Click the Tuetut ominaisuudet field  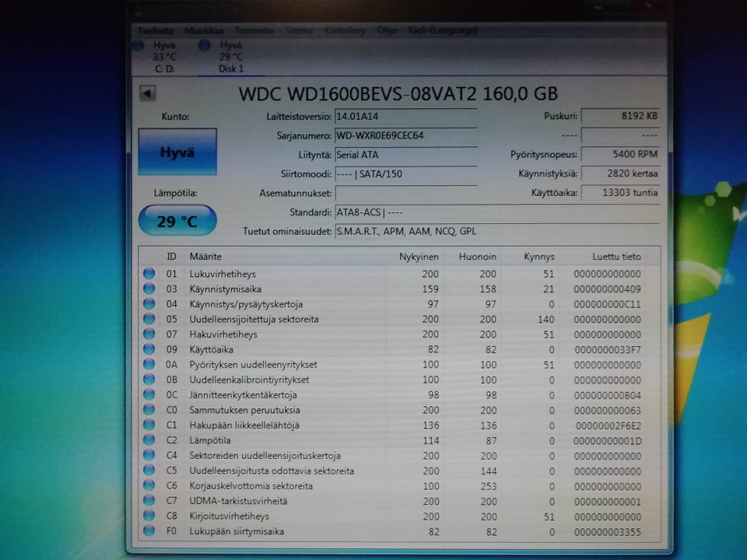497,232
